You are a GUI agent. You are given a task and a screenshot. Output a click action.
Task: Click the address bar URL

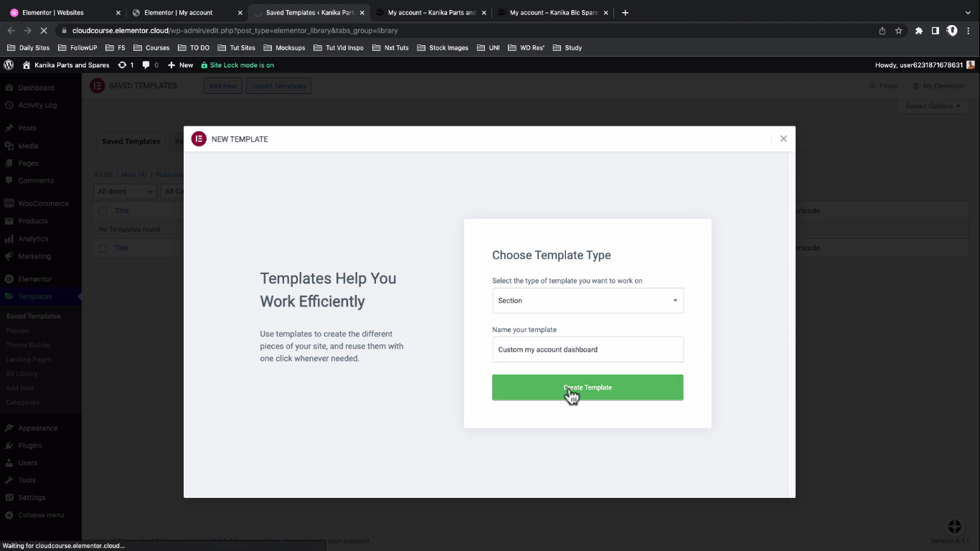click(235, 31)
